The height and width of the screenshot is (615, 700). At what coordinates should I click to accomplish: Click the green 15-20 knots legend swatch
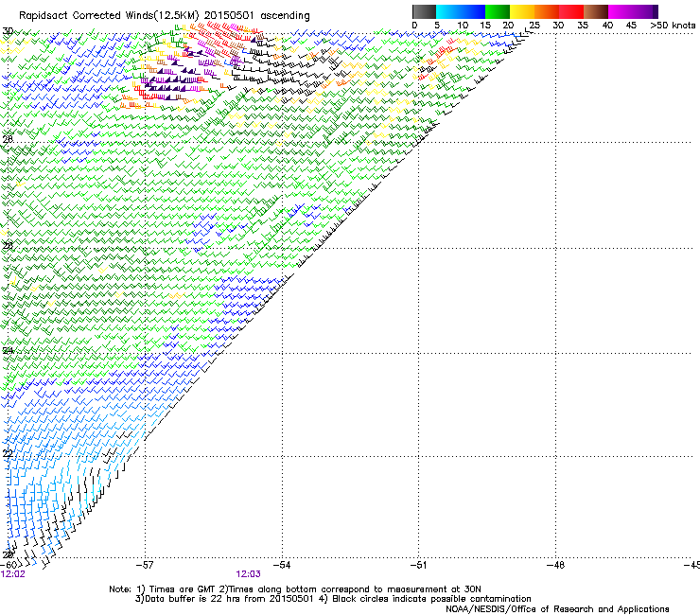point(498,11)
